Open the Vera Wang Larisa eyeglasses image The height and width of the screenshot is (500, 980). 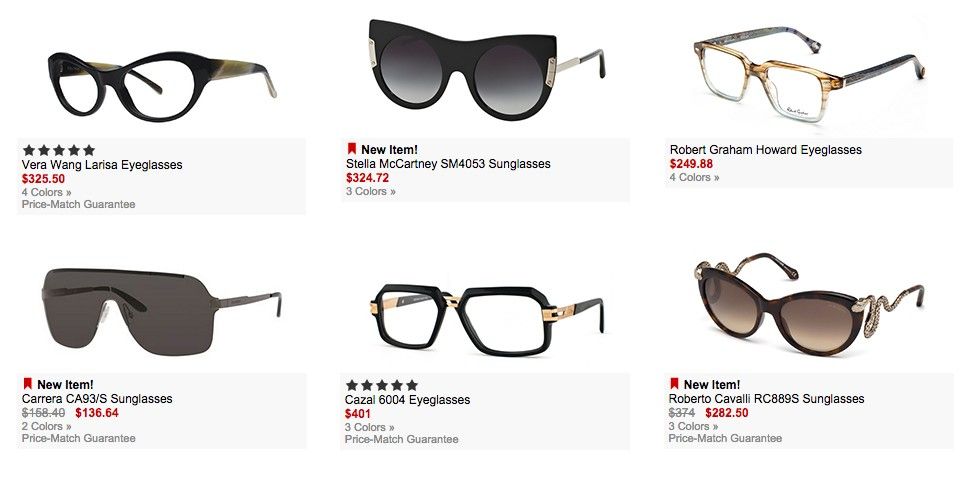click(x=162, y=86)
